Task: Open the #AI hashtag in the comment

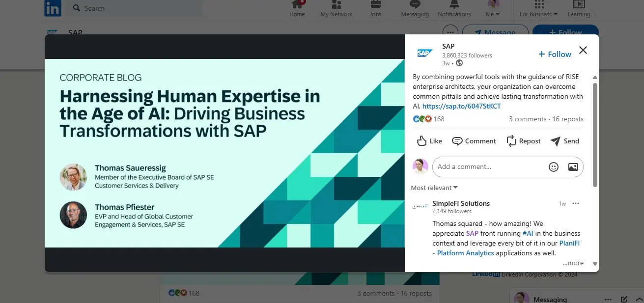Action: [528, 233]
